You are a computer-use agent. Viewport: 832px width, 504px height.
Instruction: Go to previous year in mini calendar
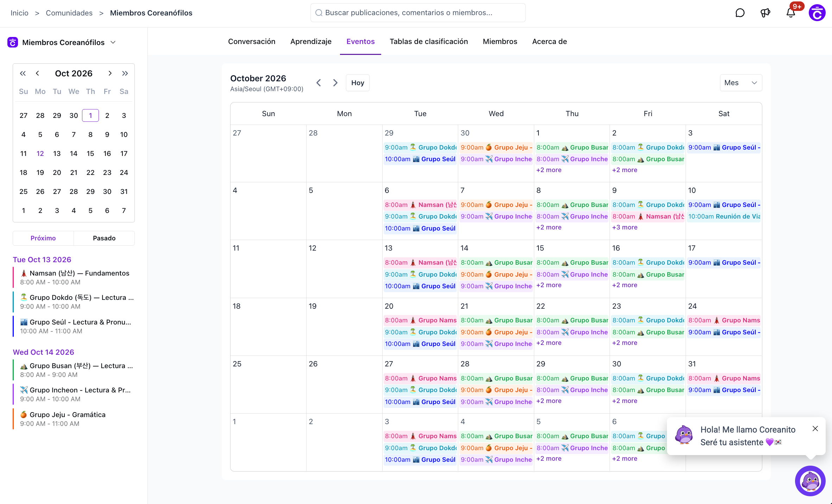tap(23, 73)
